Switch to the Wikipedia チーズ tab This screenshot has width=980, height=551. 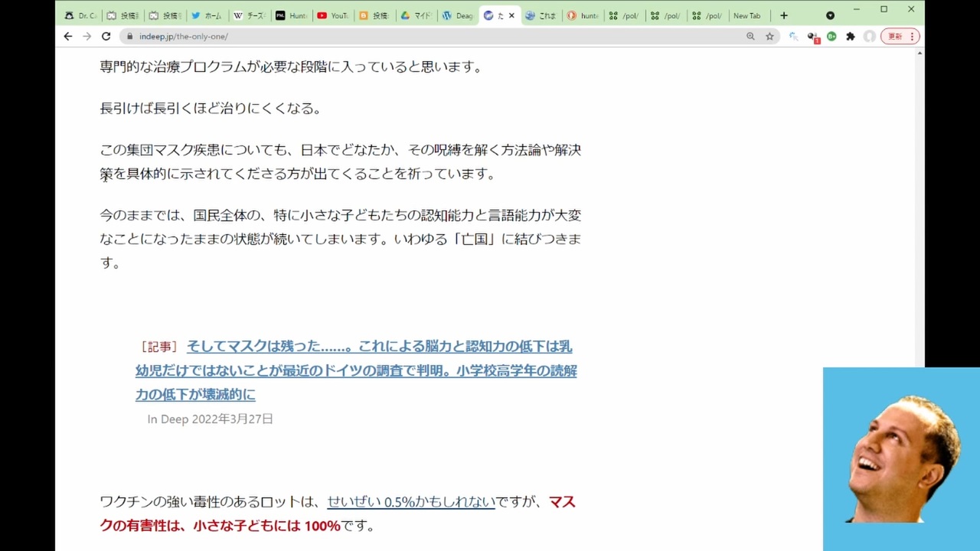click(248, 15)
